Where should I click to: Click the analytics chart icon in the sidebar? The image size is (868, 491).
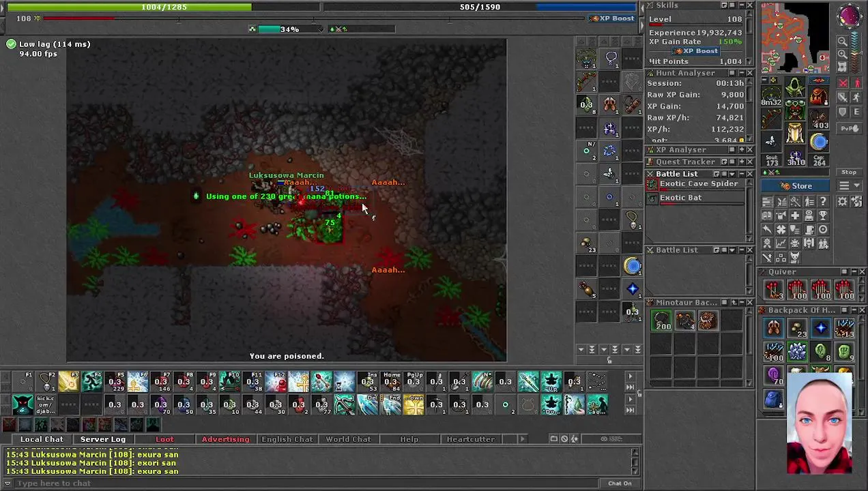coord(782,243)
